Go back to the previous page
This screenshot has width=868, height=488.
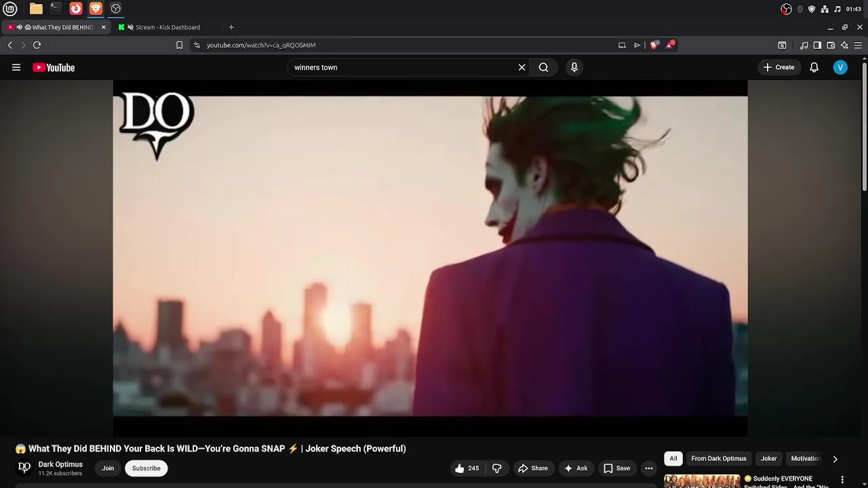point(10,45)
